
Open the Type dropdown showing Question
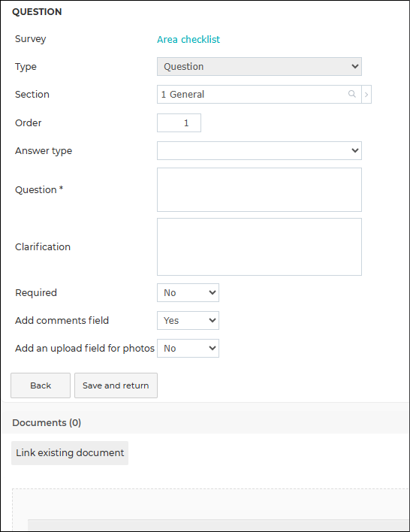259,66
